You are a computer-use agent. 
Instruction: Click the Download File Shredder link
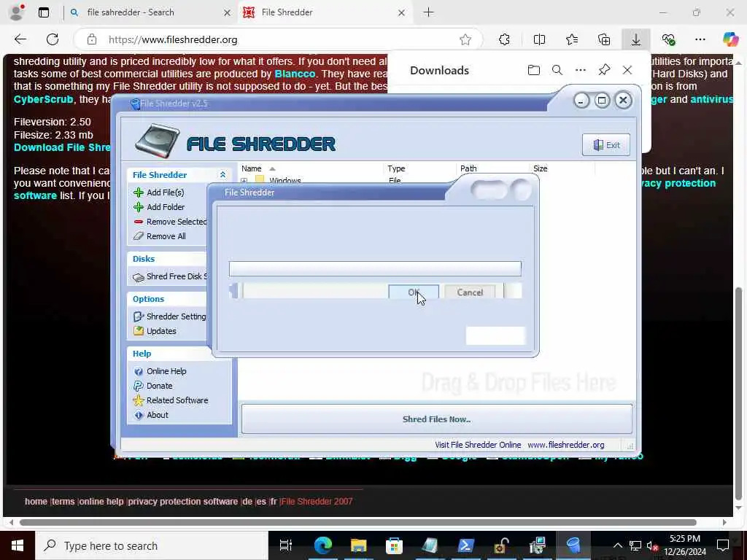click(x=62, y=147)
